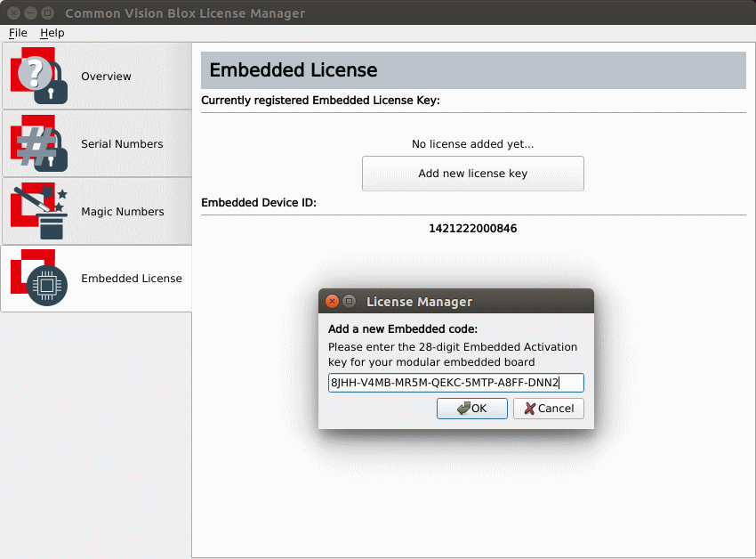
Task: Close the License Manager dialog
Action: tap(333, 302)
